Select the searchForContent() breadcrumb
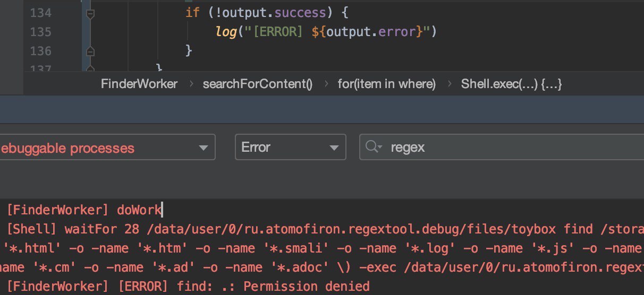Viewport: 644px width, 295px height. coord(258,84)
